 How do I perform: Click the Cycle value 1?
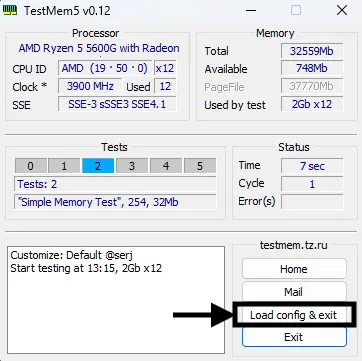point(312,184)
